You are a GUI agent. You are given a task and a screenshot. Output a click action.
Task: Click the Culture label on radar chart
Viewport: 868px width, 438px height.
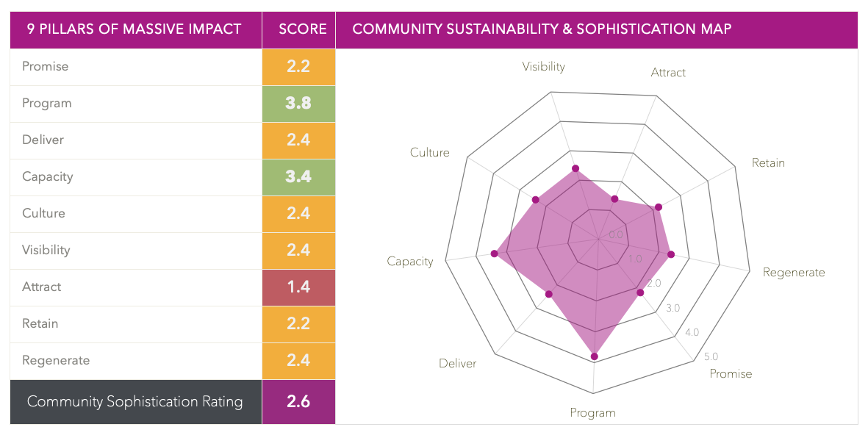pos(429,153)
